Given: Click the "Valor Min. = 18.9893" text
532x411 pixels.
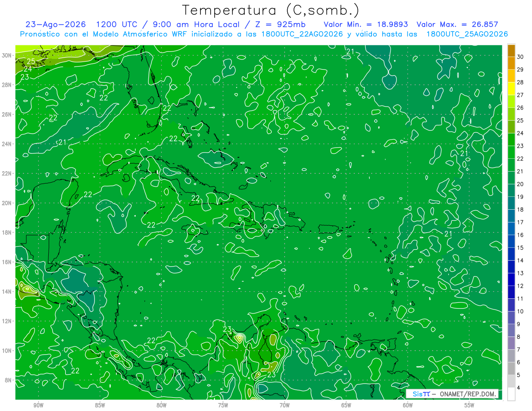Looking at the screenshot, I should pos(366,25).
